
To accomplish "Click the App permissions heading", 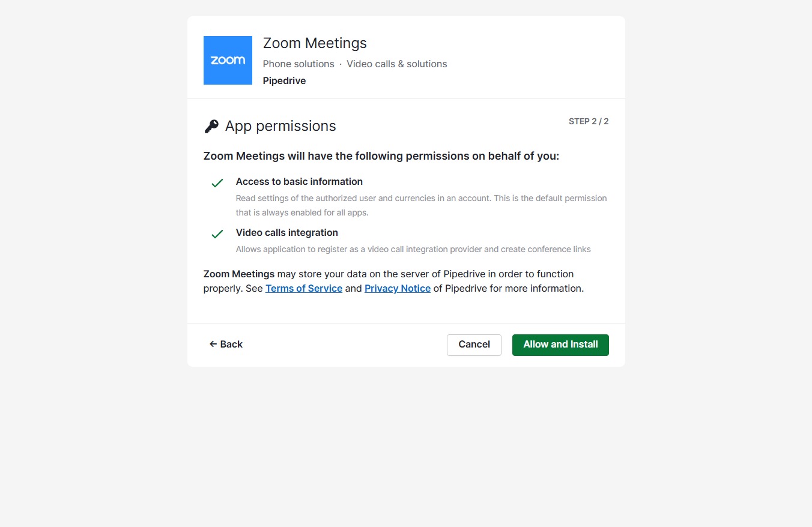I will click(280, 126).
